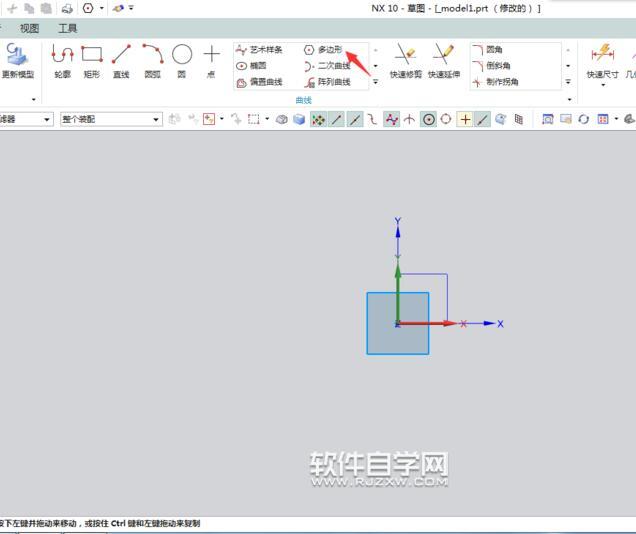Screen dimensions: 636x534
Task: Toggle existing point snap
Action: pyautogui.click(x=465, y=119)
